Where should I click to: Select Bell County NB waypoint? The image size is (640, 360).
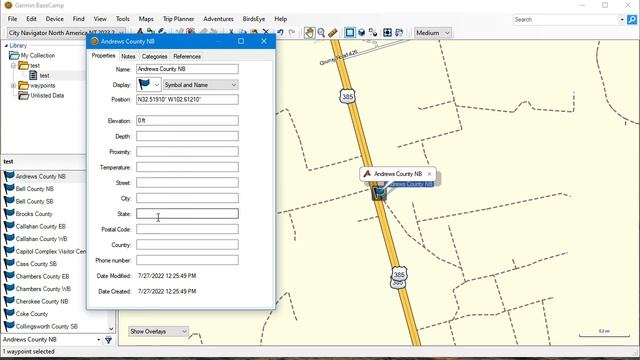point(35,189)
